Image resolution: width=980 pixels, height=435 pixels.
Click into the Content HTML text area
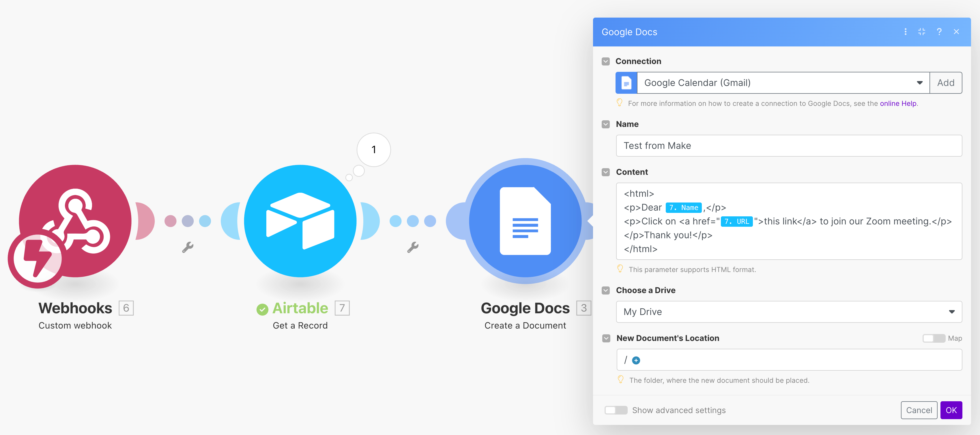[789, 221]
